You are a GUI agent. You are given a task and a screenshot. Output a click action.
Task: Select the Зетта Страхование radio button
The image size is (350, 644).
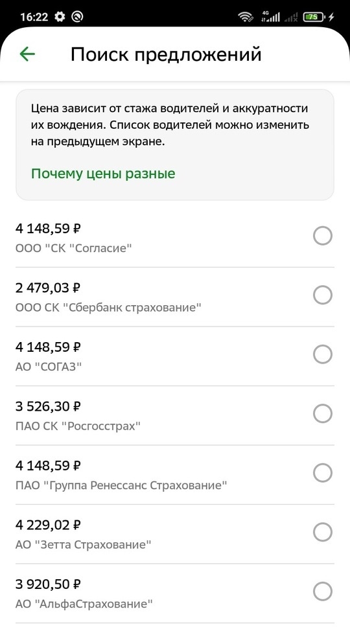tap(323, 532)
